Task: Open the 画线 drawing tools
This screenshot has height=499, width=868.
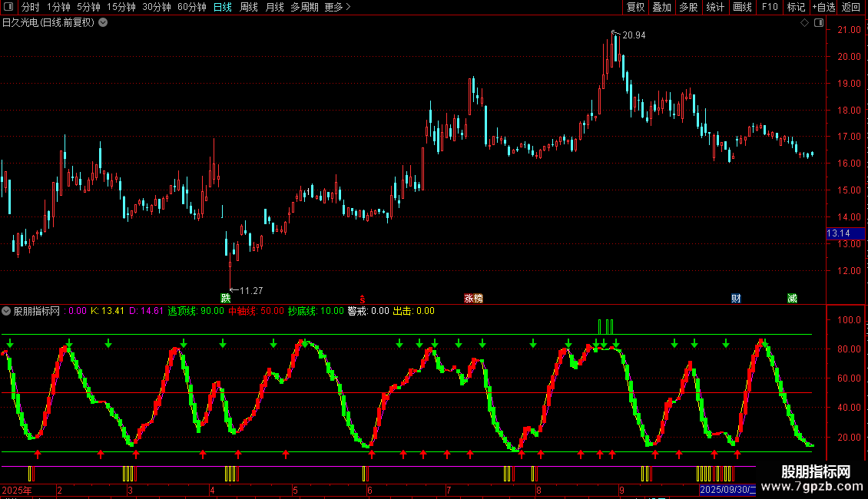Action: [x=742, y=7]
